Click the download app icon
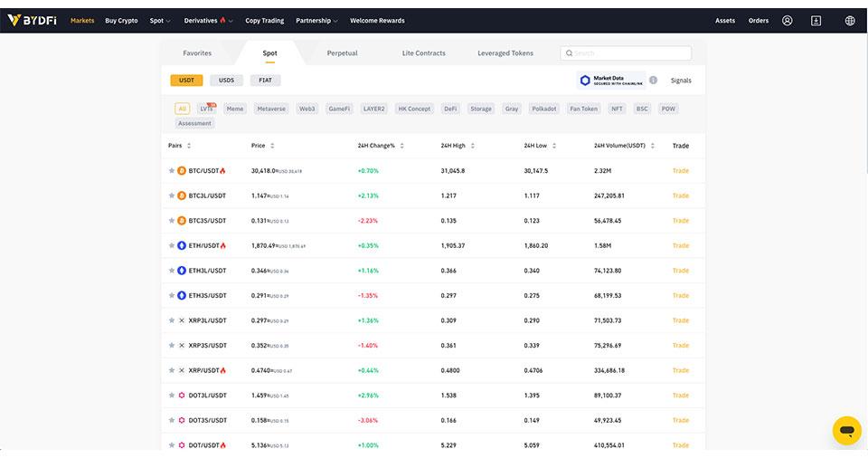Image resolution: width=868 pixels, height=458 pixels. click(x=816, y=21)
